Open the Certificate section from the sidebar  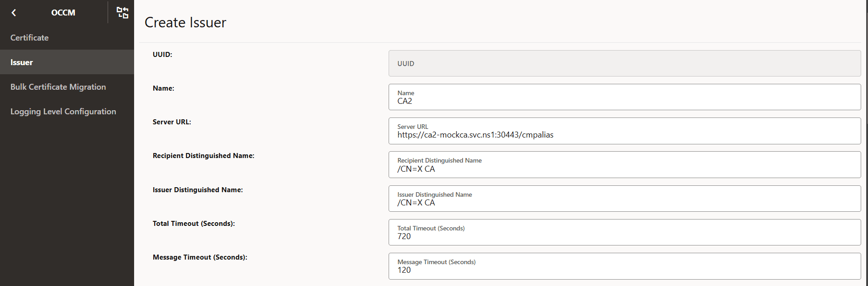tap(29, 37)
